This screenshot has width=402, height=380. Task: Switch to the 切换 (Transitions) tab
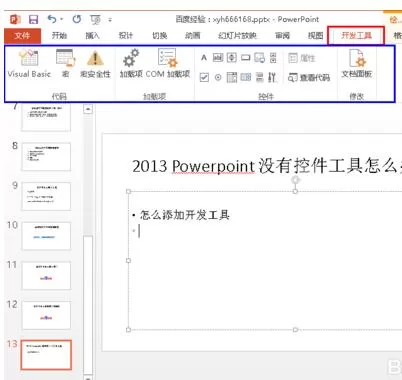pyautogui.click(x=159, y=35)
